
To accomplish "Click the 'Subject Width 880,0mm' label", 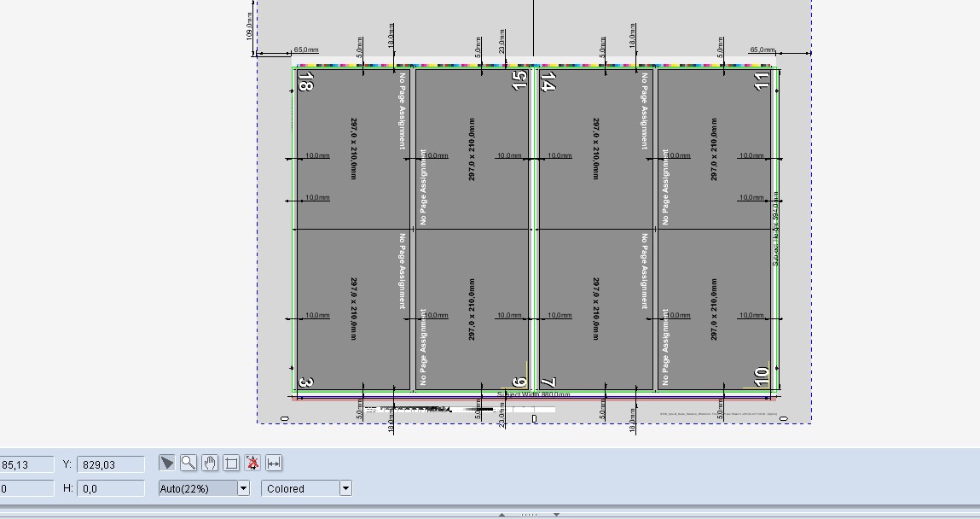I will 534,394.
